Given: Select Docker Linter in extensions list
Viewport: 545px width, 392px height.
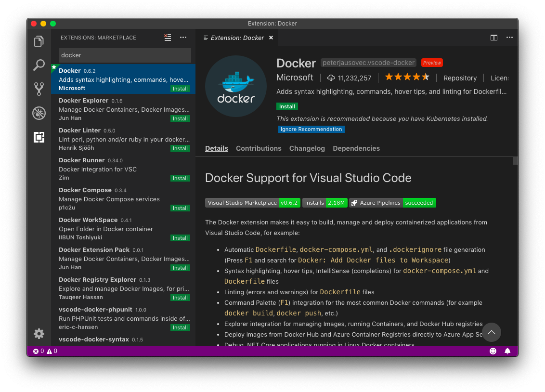Looking at the screenshot, I should 123,139.
